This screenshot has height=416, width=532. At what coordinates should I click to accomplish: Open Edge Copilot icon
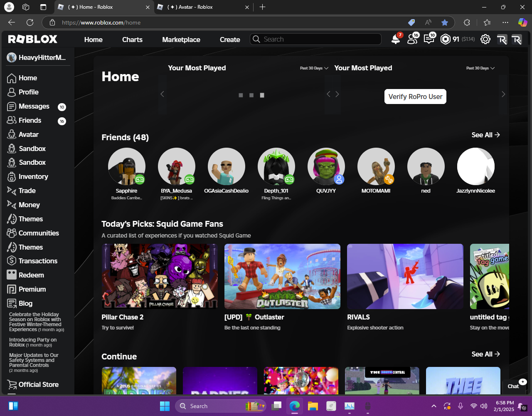pyautogui.click(x=522, y=22)
